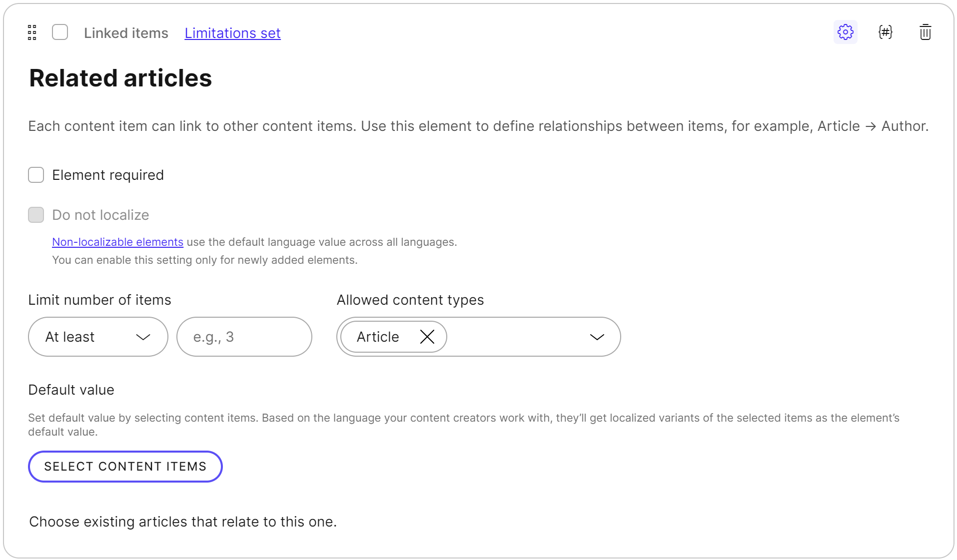Viewport: 957px width, 560px height.
Task: Toggle the Do not localize checkbox
Action: (36, 214)
